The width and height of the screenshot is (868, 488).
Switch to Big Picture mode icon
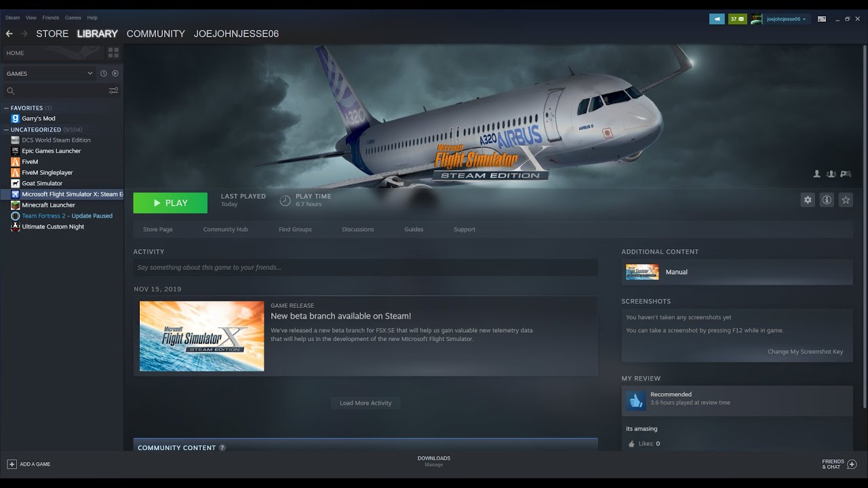[821, 19]
